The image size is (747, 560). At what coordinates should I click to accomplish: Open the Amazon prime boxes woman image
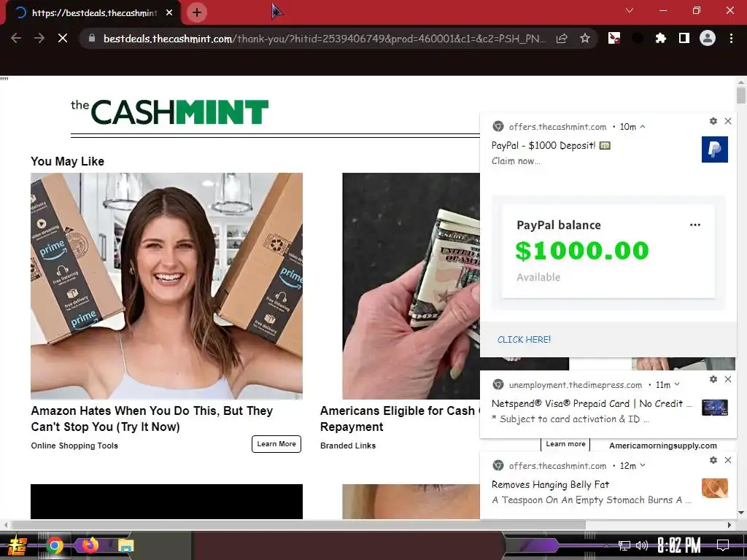(167, 286)
